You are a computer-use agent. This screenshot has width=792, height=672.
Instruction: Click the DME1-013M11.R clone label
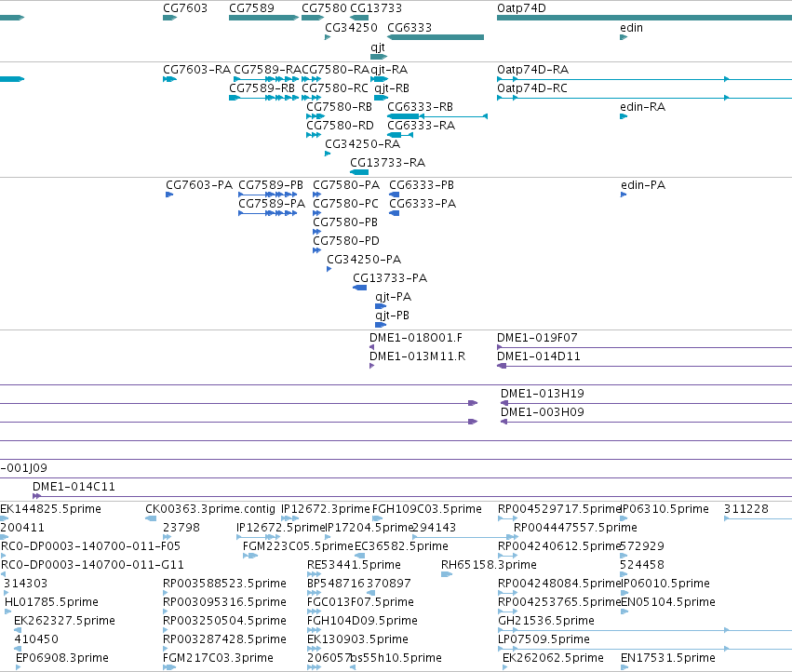(417, 357)
